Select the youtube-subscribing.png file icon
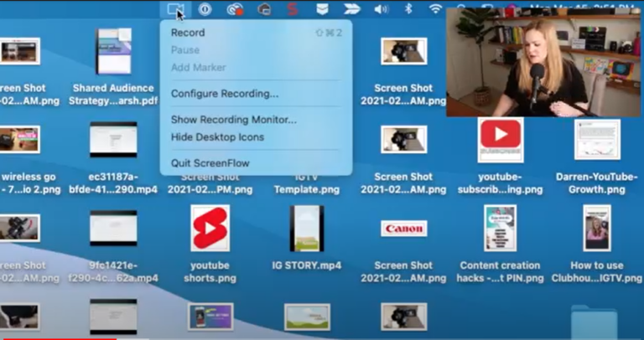The height and width of the screenshot is (340, 644). pos(500,140)
